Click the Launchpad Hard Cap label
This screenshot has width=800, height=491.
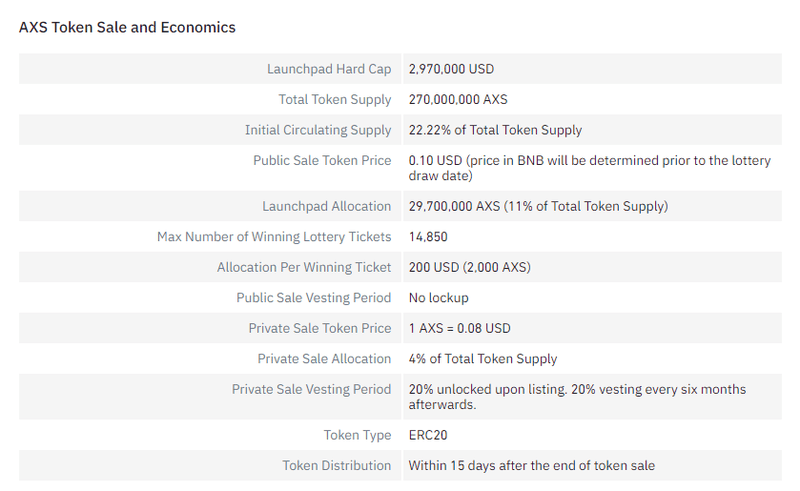[329, 69]
